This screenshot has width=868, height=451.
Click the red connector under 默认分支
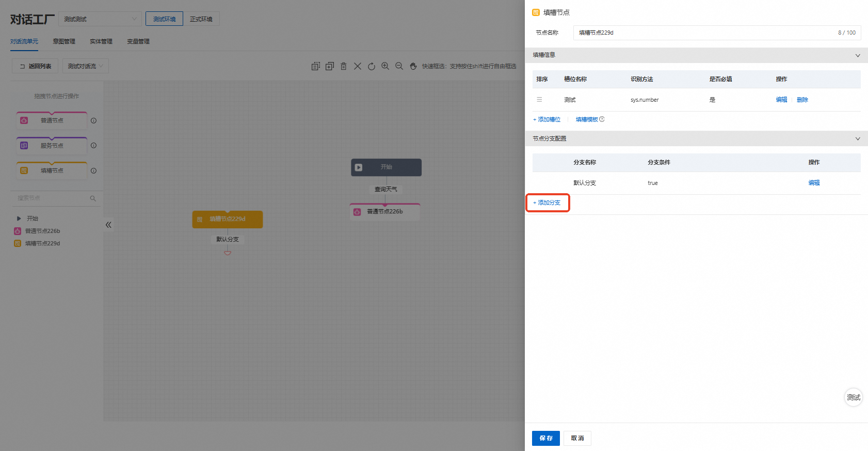[x=228, y=253]
